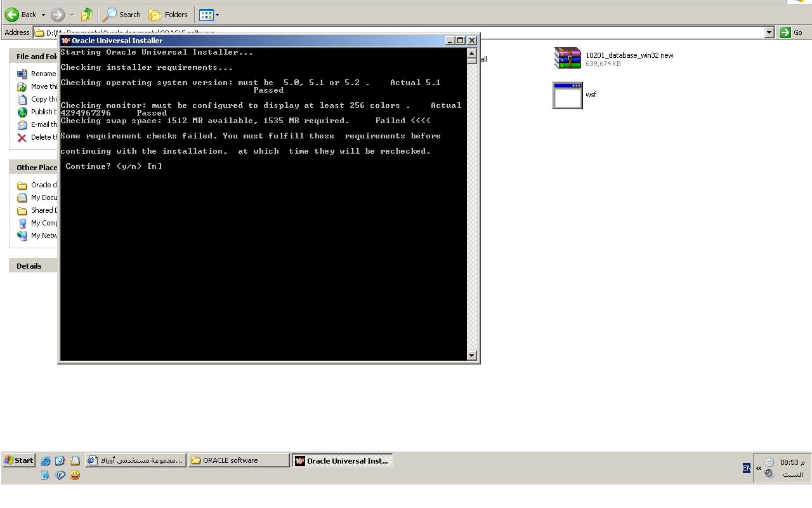Screen dimensions: 812x508
Task: Switch to ORACLE software taskbar window
Action: click(x=239, y=460)
